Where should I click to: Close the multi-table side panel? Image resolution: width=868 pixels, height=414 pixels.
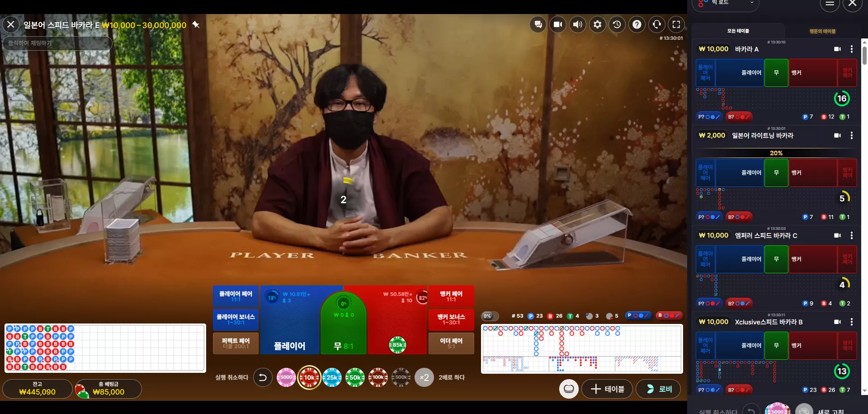pyautogui.click(x=853, y=4)
